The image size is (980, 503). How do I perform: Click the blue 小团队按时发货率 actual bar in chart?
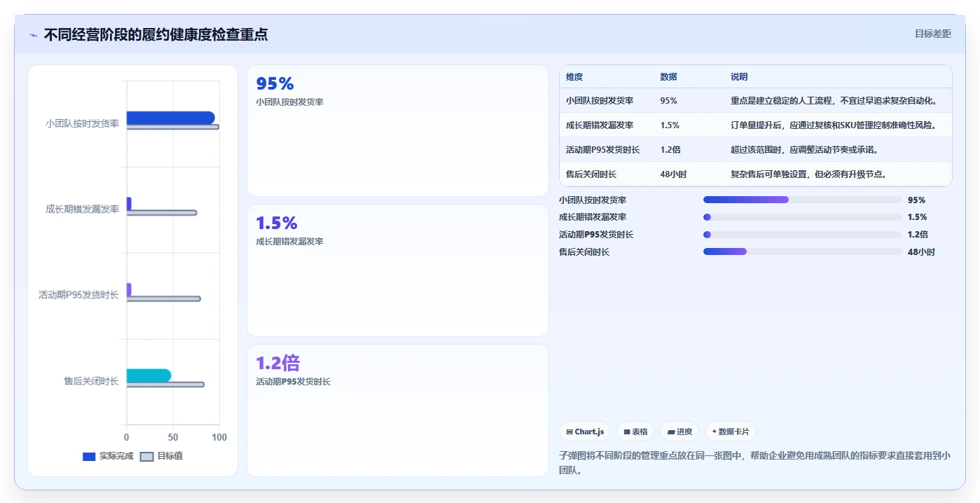pyautogui.click(x=170, y=118)
